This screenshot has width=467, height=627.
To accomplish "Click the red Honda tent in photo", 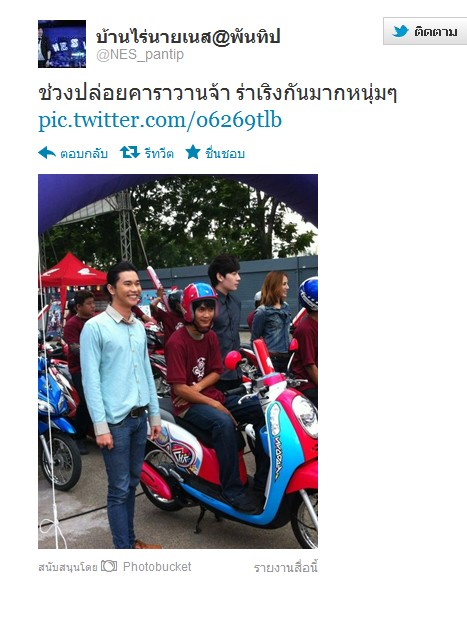I will tap(72, 271).
